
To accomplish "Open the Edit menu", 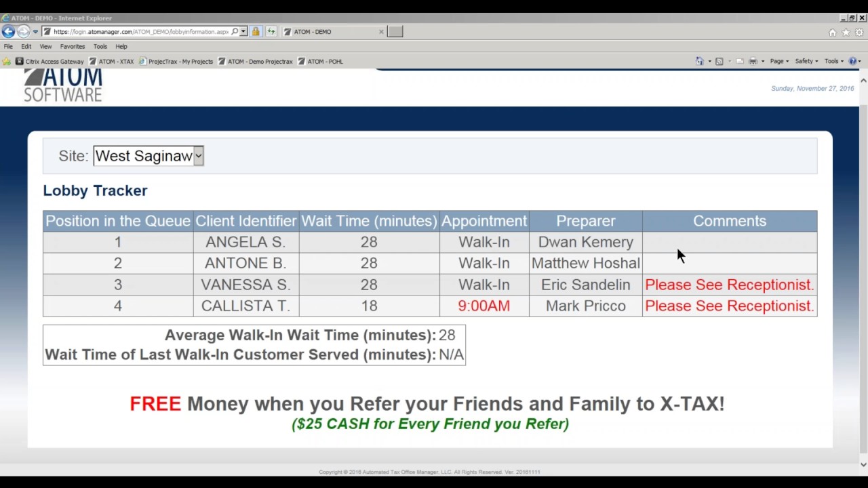I will tap(26, 47).
